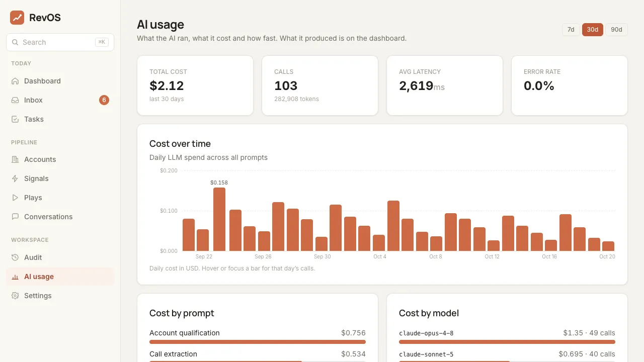
Task: Click the "Sep 22" axis label
Action: 204,256
